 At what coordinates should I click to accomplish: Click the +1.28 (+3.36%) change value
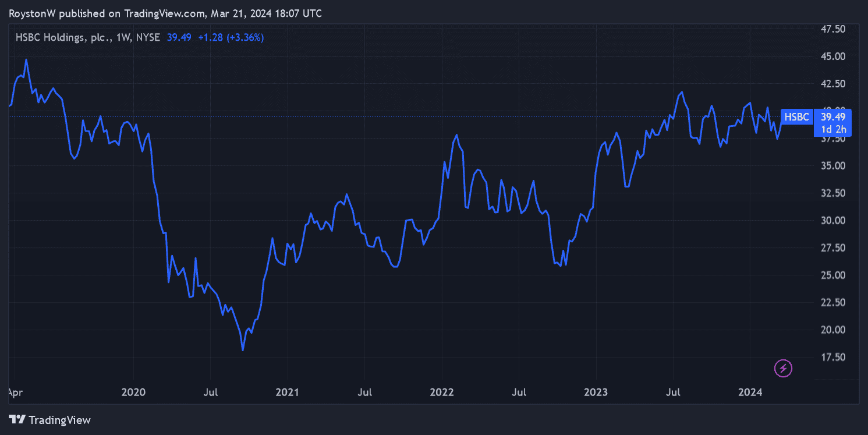[231, 37]
